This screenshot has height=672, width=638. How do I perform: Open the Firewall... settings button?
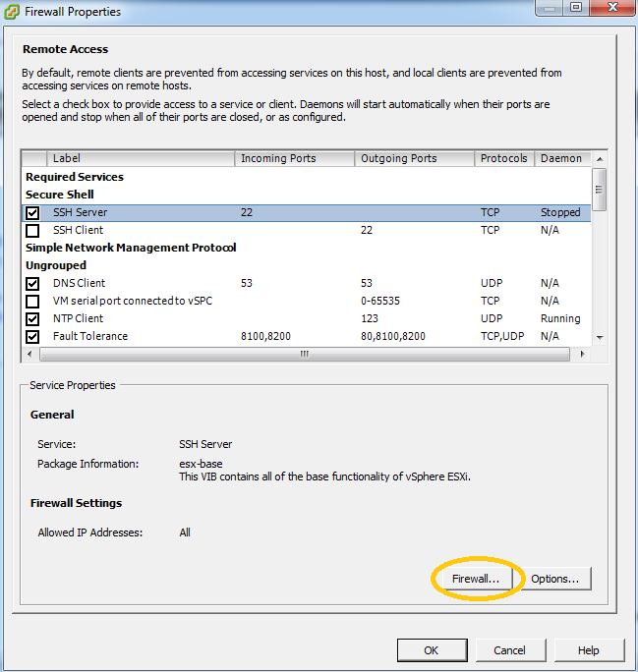click(476, 579)
